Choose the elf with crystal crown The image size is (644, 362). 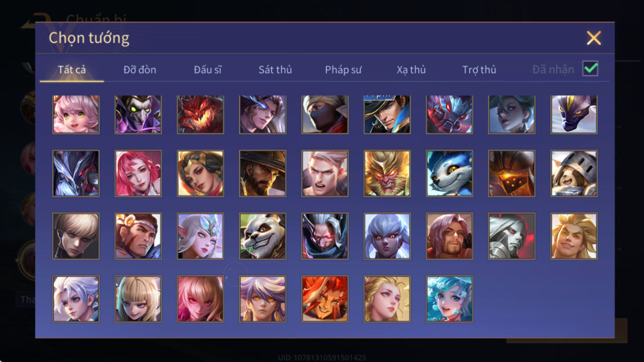point(200,236)
